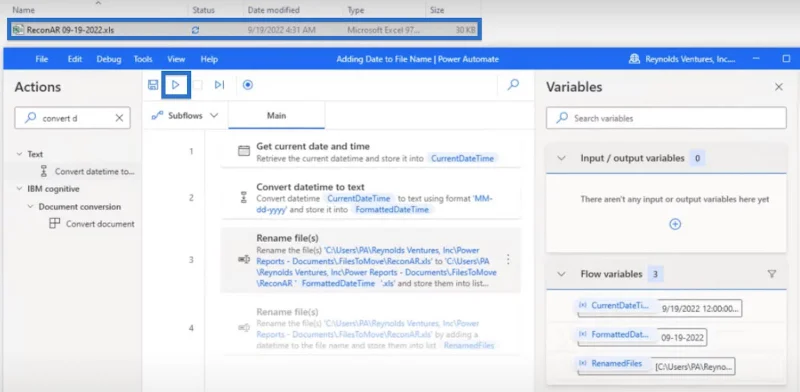The width and height of the screenshot is (800, 392).
Task: Click the actions search box containing 'convert d'
Action: click(72, 118)
